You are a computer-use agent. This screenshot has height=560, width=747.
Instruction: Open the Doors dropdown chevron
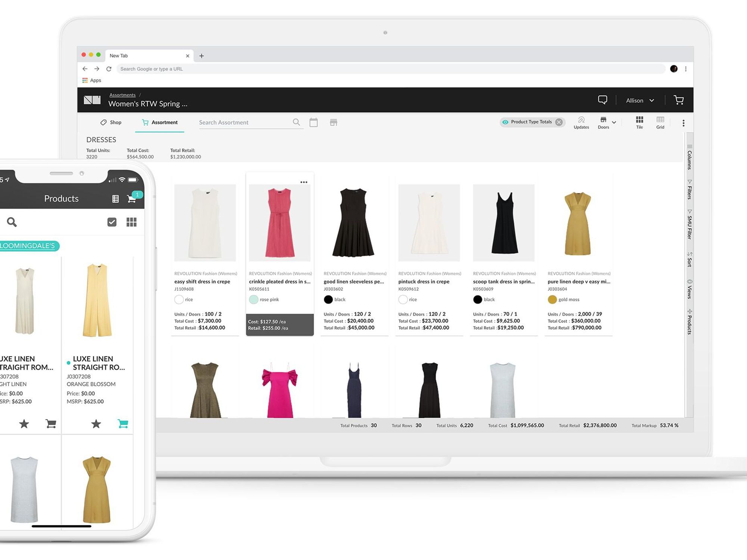click(613, 122)
